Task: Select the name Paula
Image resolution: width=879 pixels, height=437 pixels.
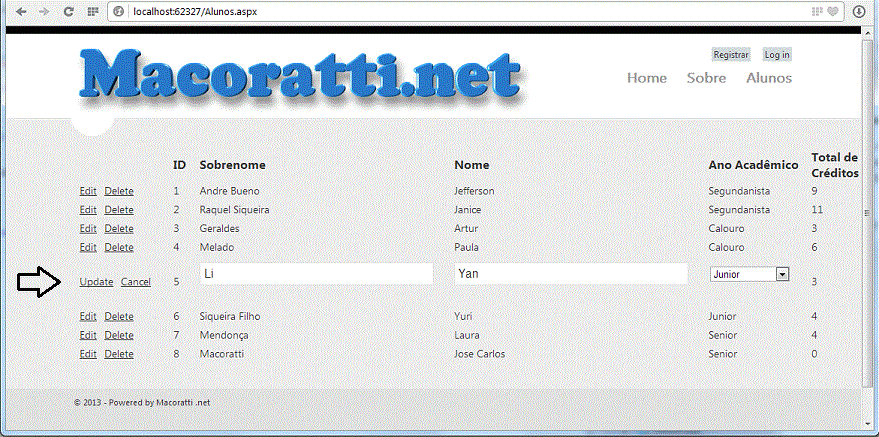Action: coord(466,247)
